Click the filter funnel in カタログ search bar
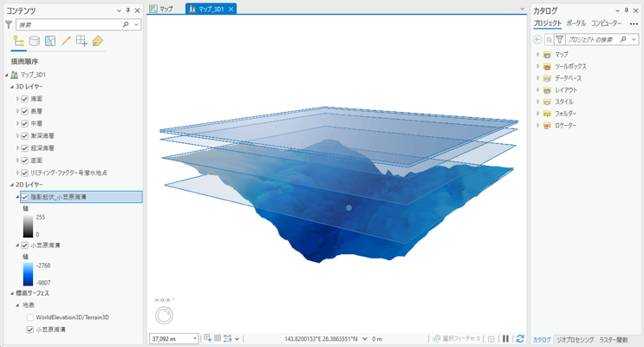Viewport: 644px width, 347px height. (x=559, y=39)
